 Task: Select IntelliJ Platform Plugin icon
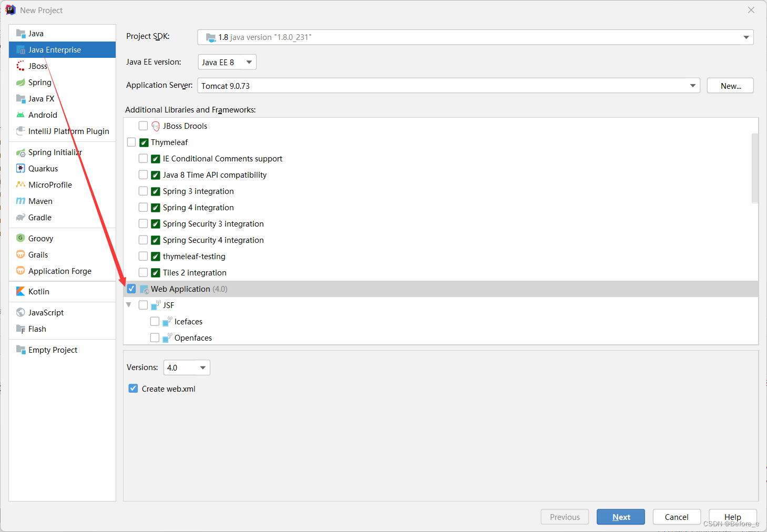pos(21,131)
